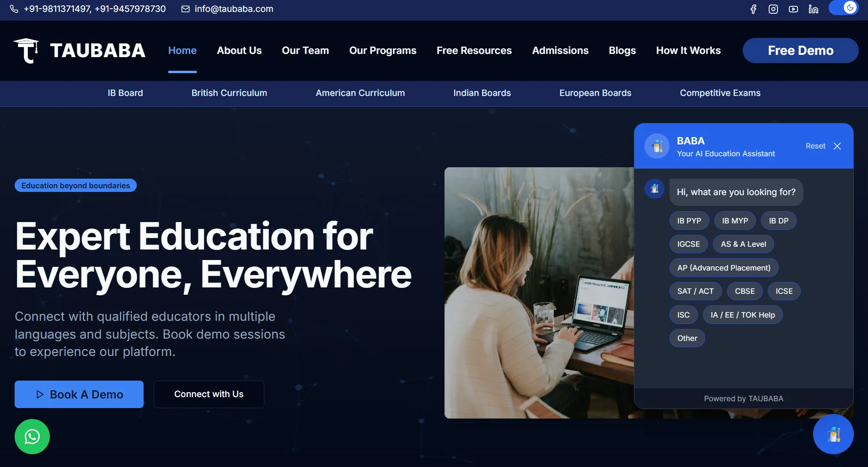This screenshot has width=868, height=467.
Task: Choose the AS & A Level option
Action: pyautogui.click(x=744, y=244)
